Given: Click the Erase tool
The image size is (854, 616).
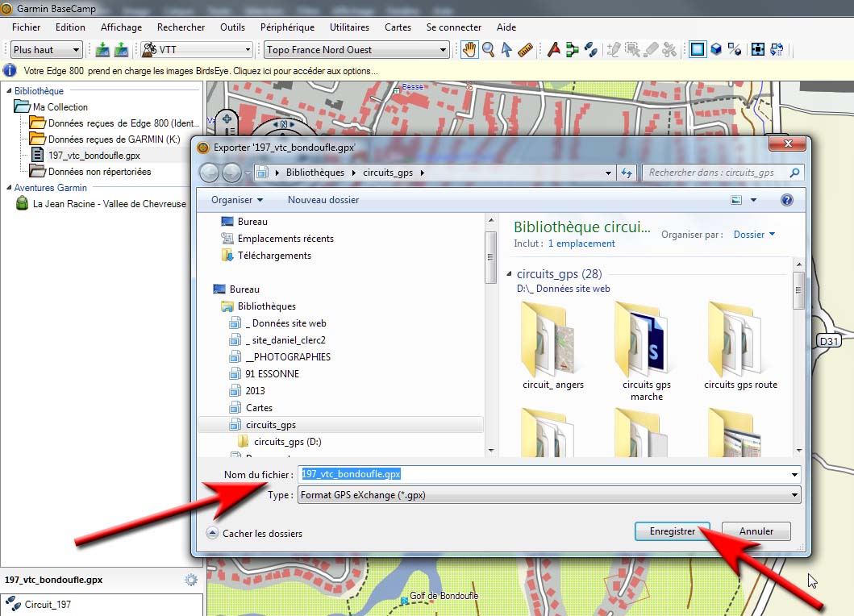Looking at the screenshot, I should pos(651,49).
